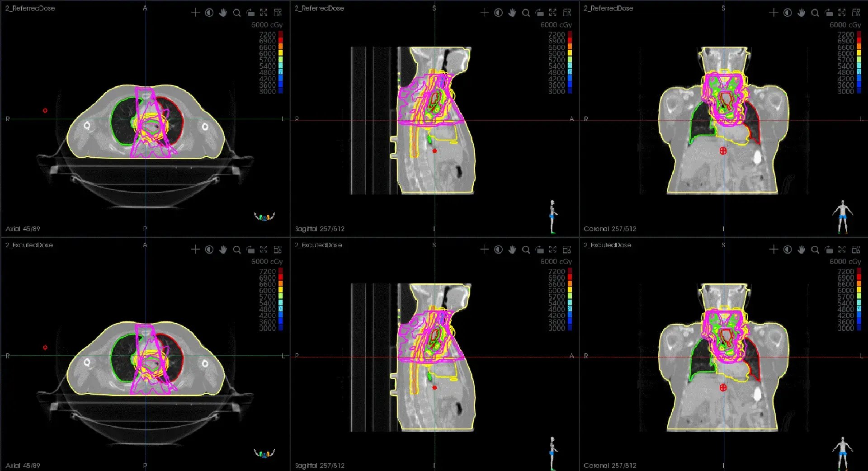Open window/level contrast tool in ReferredDose axial view
The image size is (868, 471).
(209, 13)
